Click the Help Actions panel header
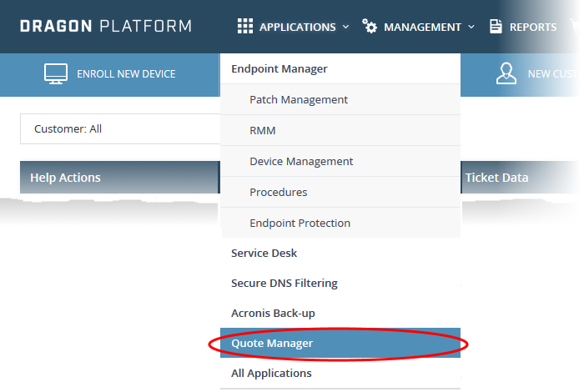584x392 pixels. 120,178
